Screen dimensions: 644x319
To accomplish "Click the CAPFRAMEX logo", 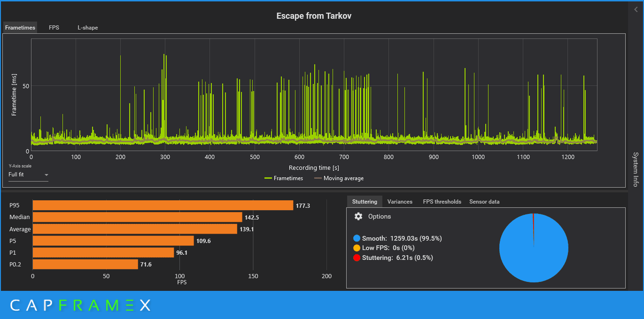I will pos(80,305).
